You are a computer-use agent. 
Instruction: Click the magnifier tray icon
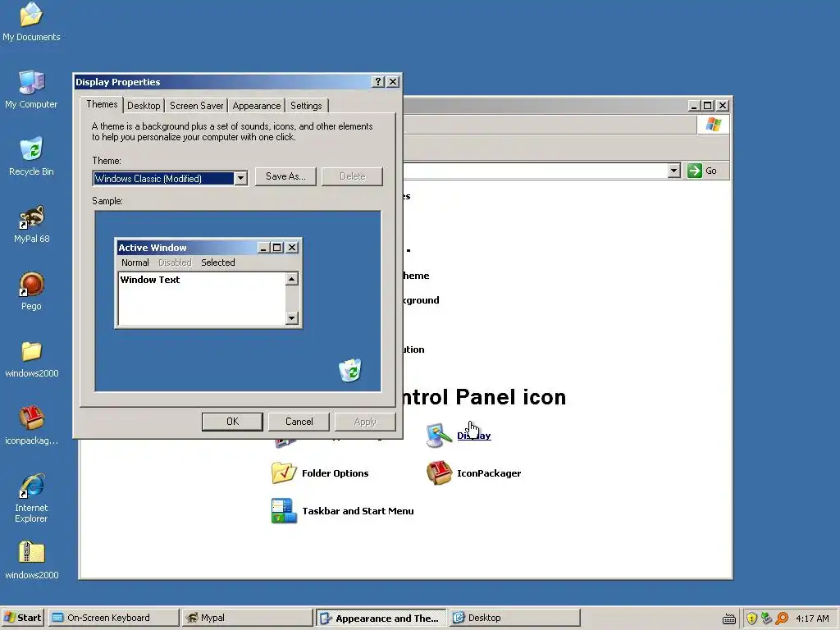[x=782, y=619]
